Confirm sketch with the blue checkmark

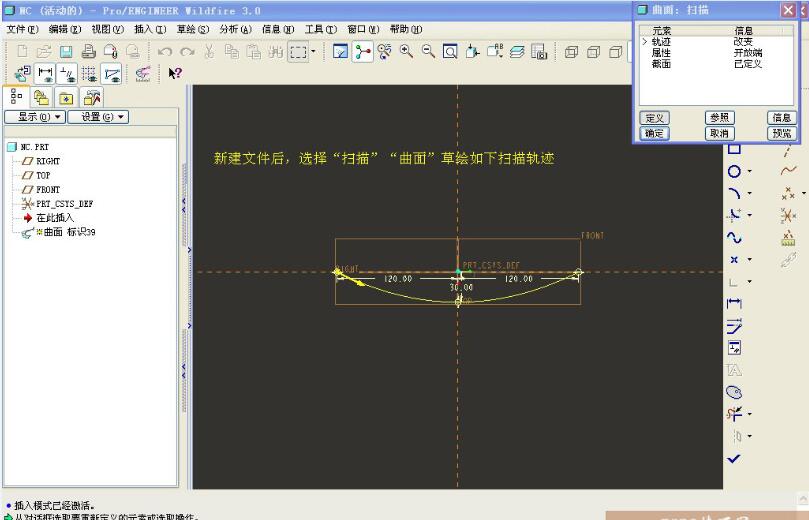734,458
